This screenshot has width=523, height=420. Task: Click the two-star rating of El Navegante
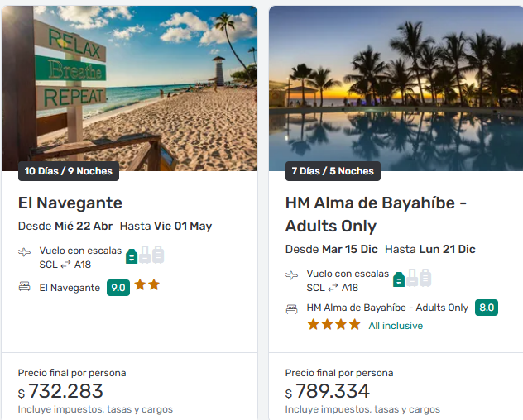coord(147,285)
